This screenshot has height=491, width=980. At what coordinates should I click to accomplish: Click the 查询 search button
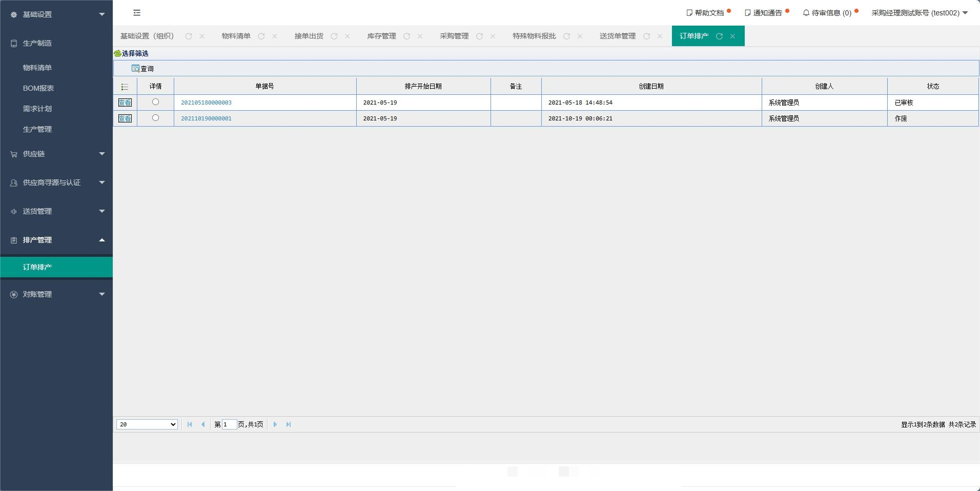[x=142, y=69]
